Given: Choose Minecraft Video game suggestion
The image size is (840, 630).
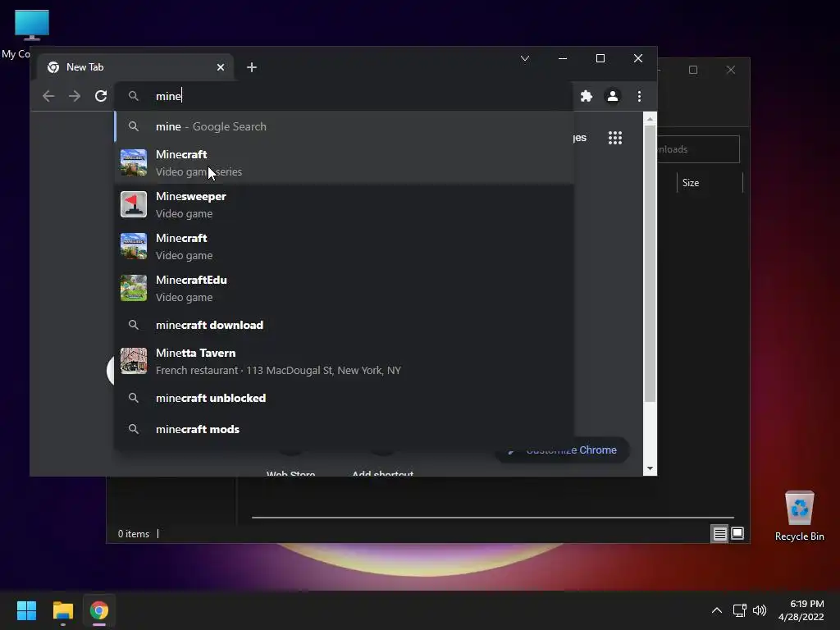Looking at the screenshot, I should (344, 246).
